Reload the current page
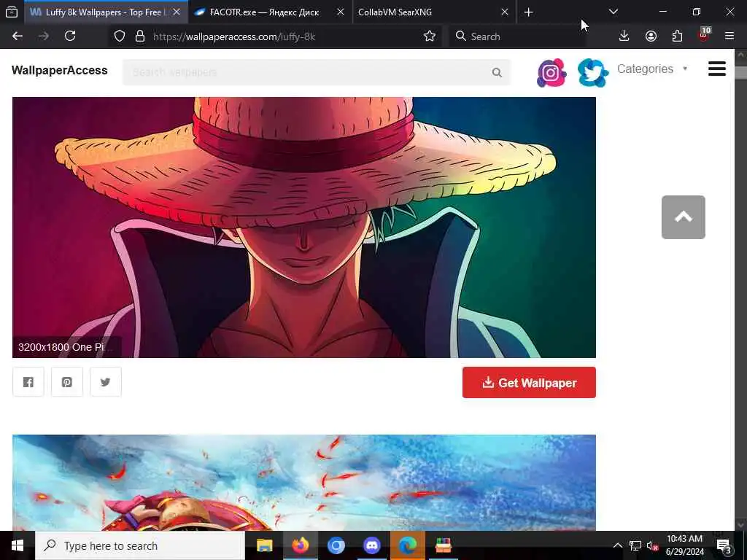This screenshot has width=747, height=560. (x=70, y=36)
